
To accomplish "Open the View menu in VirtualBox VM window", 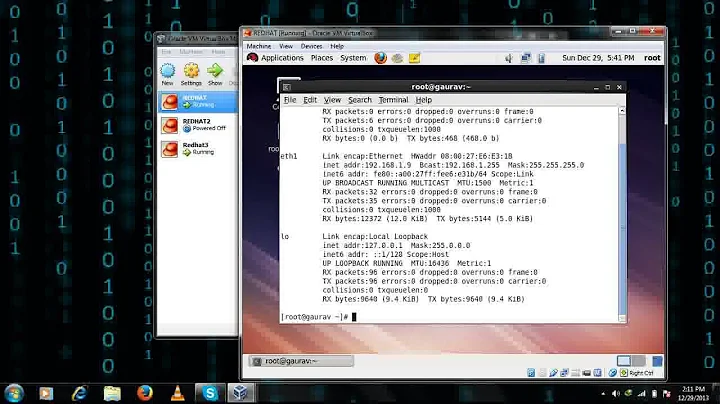I will point(286,46).
